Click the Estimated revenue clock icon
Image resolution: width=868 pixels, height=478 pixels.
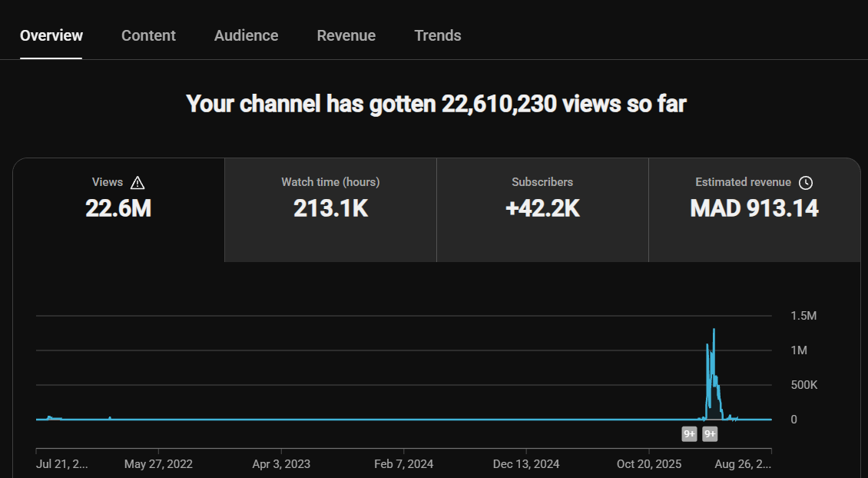pos(806,183)
